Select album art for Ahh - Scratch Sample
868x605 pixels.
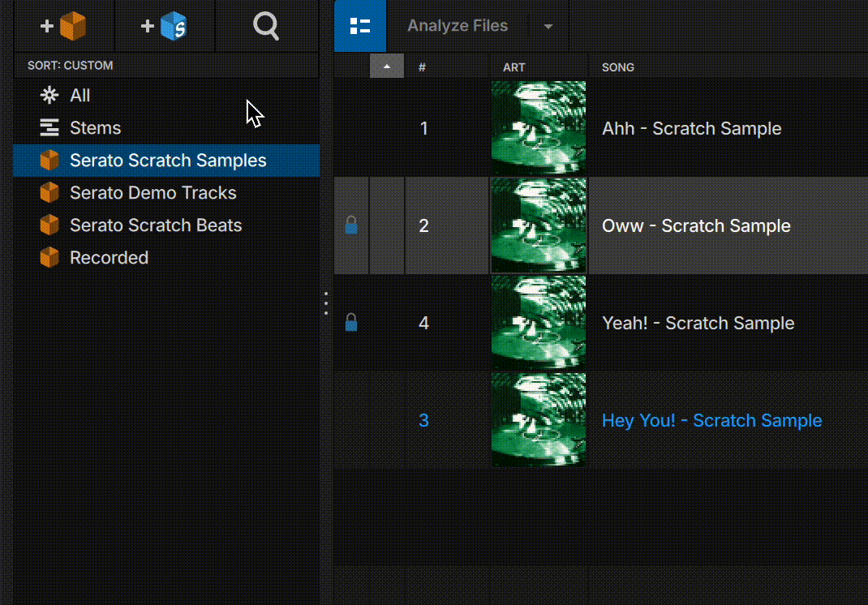coord(539,128)
